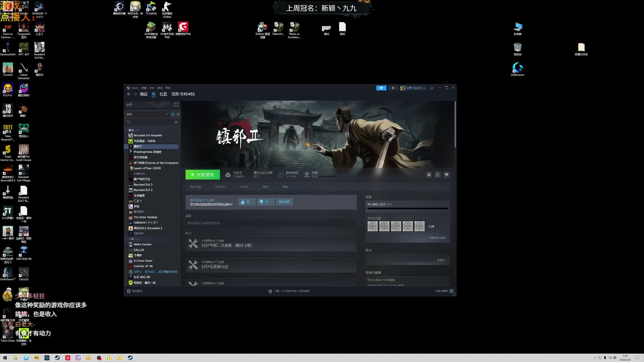Add game to favorites heart icon
This screenshot has height=362, width=644.
(x=446, y=175)
